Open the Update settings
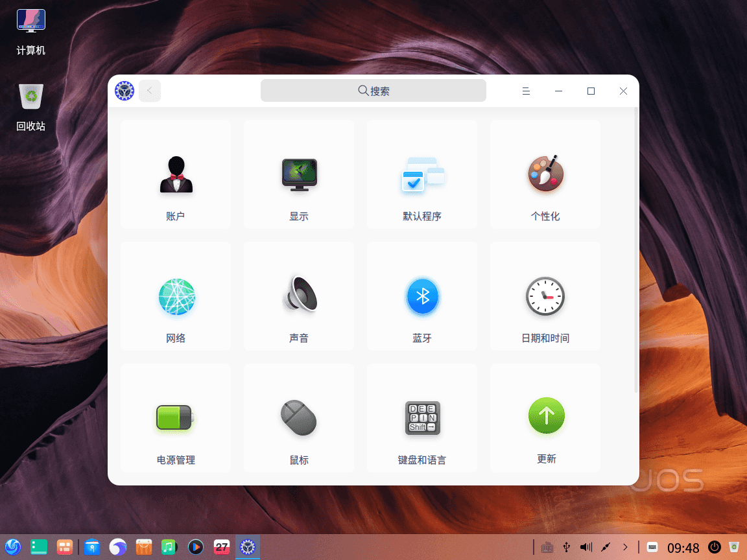Image resolution: width=747 pixels, height=560 pixels. (x=545, y=418)
